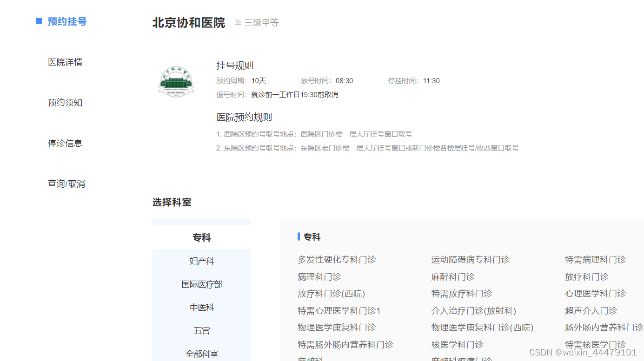Select 五官 in the department list
The width and height of the screenshot is (644, 361).
click(x=201, y=330)
